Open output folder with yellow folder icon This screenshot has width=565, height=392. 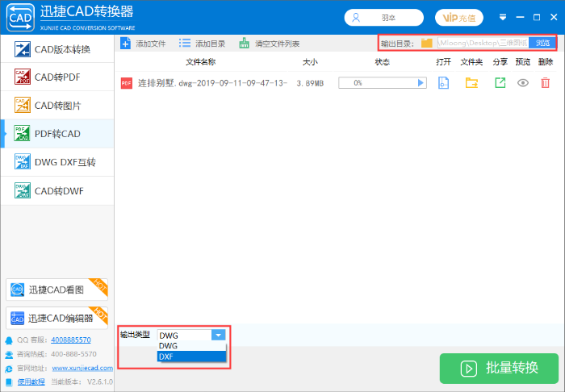click(x=471, y=83)
